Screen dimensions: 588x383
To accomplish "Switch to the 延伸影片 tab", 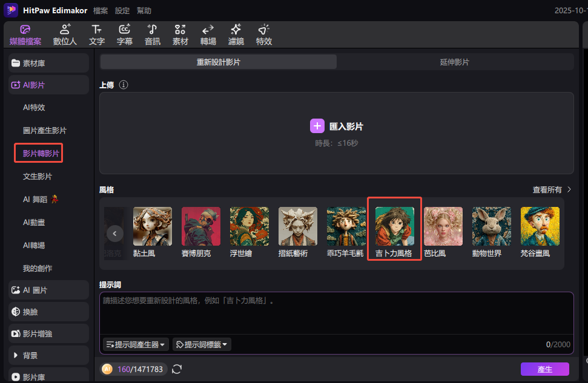I will coord(455,62).
